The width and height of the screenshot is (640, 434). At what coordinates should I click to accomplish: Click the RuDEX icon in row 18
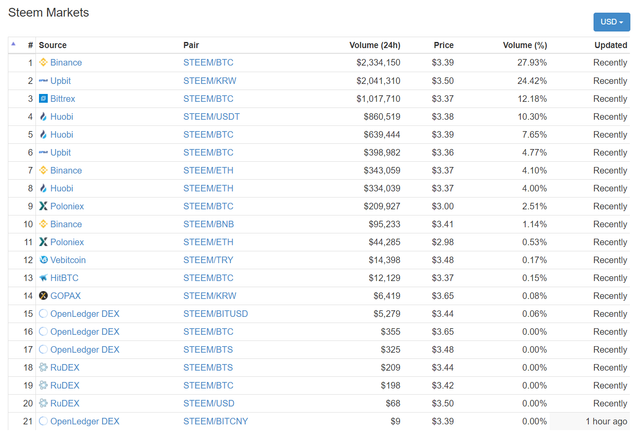click(x=43, y=367)
